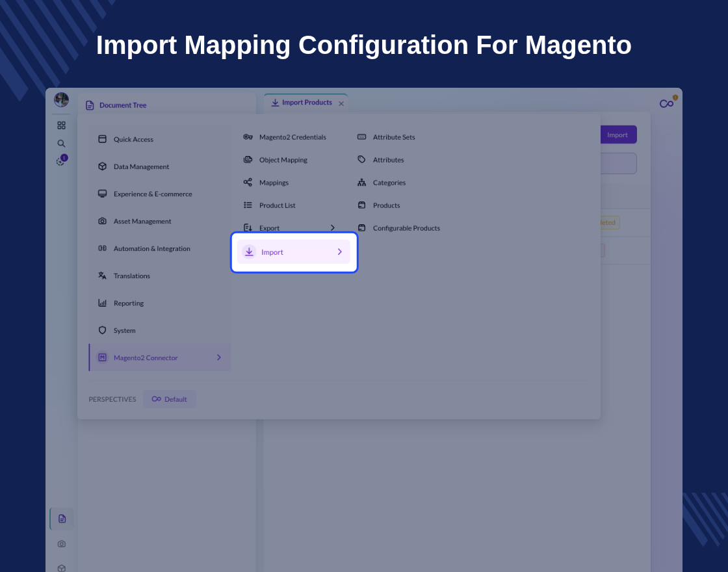Click the search magnifier icon in sidebar
Screen dimensions: 728x572
pyautogui.click(x=61, y=144)
